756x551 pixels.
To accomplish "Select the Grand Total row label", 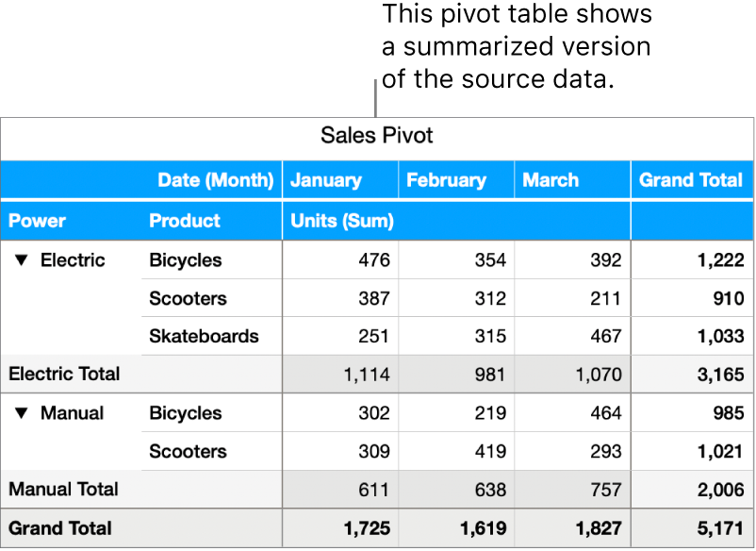I will (60, 528).
